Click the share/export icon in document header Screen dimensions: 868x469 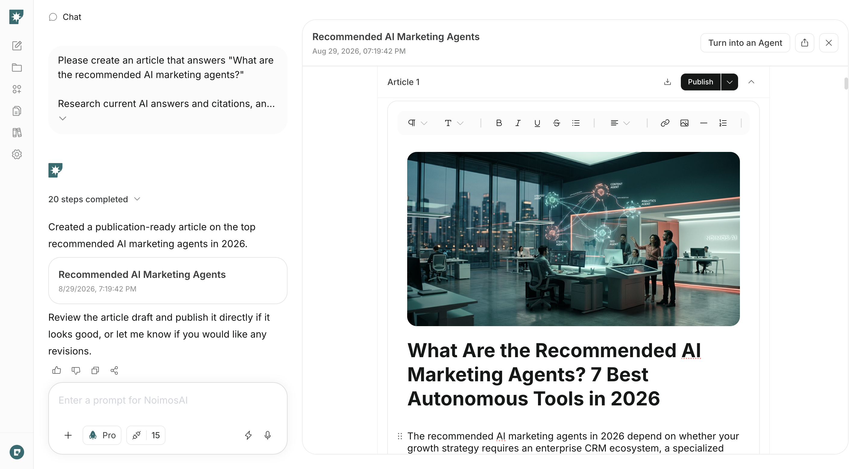(804, 43)
